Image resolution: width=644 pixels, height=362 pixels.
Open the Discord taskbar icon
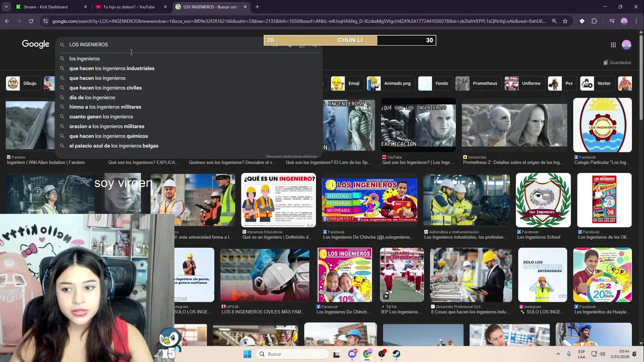click(352, 354)
